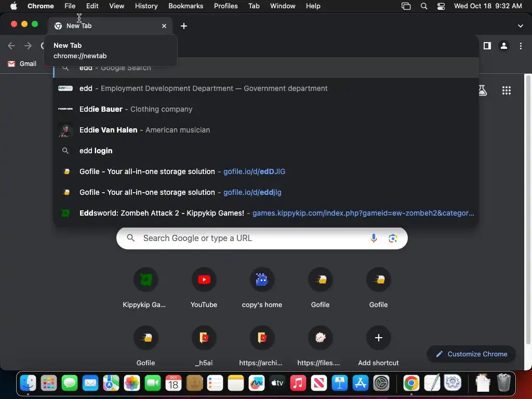
Task: Open Trash from the Dock
Action: [504, 383]
